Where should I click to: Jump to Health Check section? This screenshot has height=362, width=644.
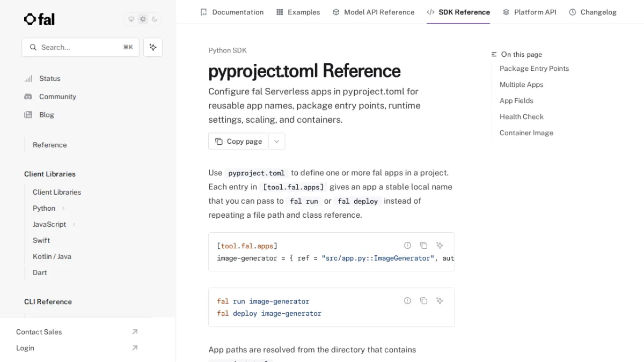522,116
